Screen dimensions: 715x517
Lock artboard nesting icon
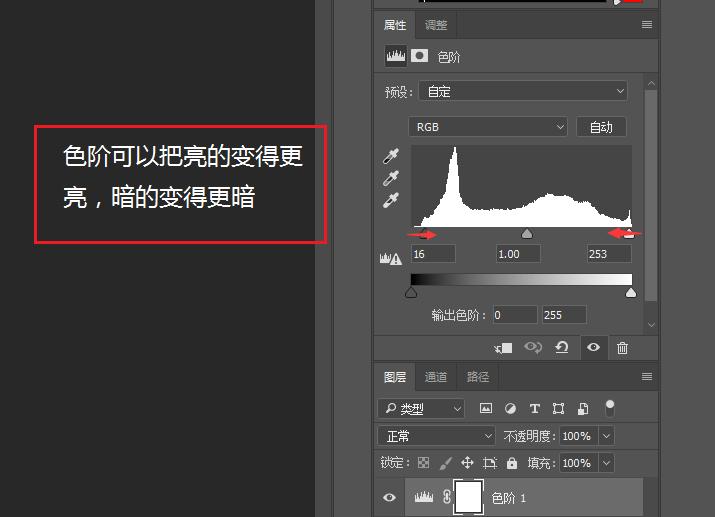click(490, 463)
